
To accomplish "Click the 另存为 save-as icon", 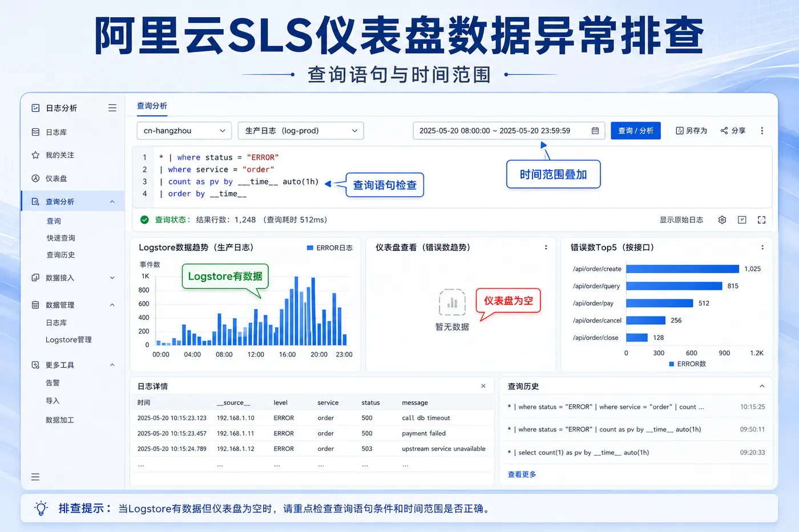I will [x=680, y=131].
